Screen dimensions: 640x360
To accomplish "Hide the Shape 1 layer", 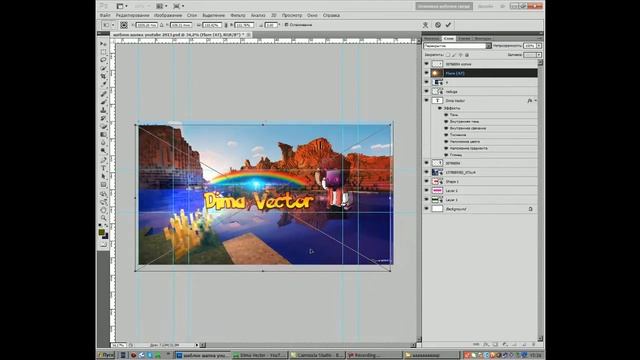I will click(427, 181).
